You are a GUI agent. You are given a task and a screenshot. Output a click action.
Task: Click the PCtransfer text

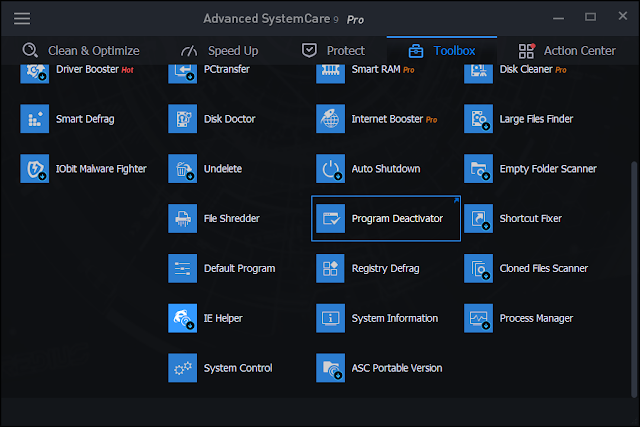click(227, 69)
